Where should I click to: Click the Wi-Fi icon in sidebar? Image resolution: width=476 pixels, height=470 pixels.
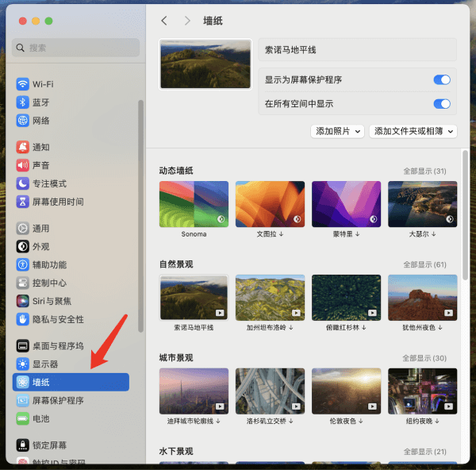point(23,84)
